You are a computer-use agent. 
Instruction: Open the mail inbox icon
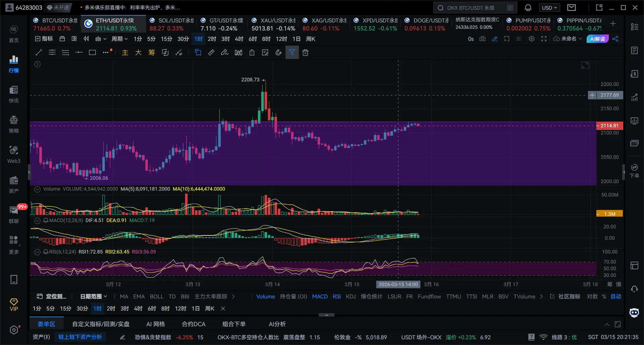572,7
